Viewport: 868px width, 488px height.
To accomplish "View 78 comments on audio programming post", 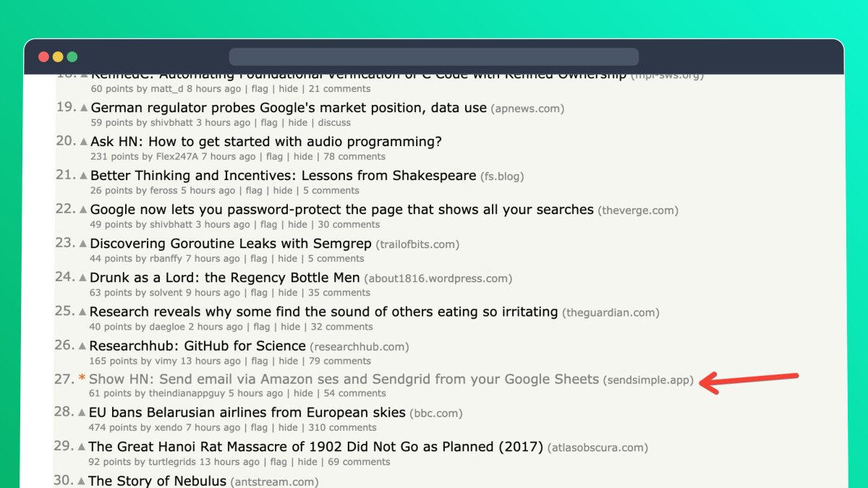I will 354,156.
